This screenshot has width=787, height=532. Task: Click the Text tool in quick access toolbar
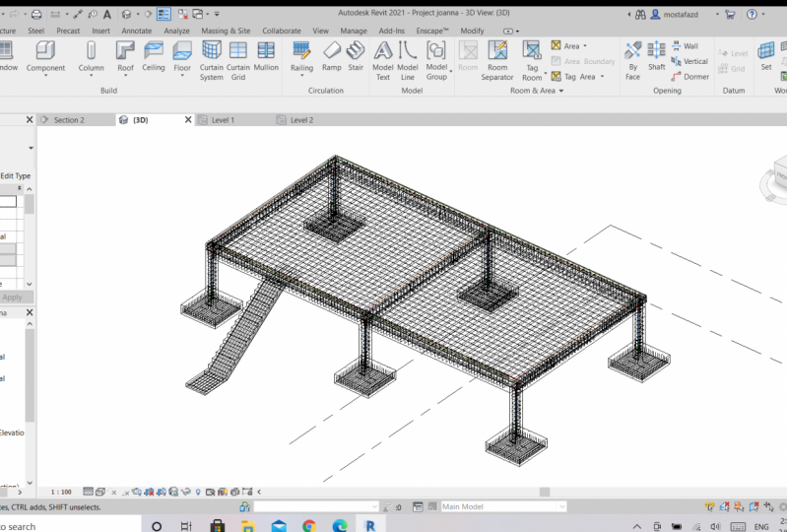pyautogui.click(x=107, y=14)
